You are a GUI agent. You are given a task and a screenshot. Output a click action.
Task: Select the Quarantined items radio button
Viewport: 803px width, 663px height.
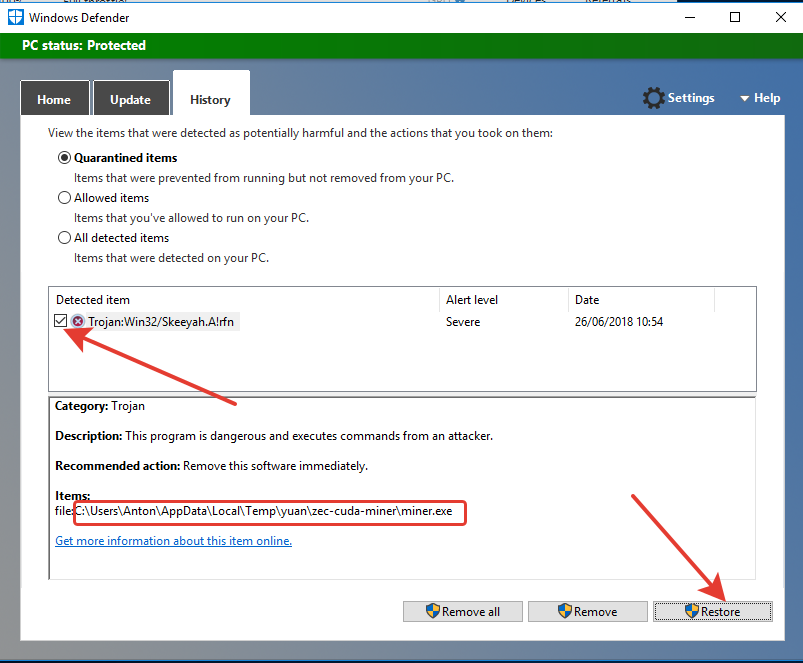(64, 158)
